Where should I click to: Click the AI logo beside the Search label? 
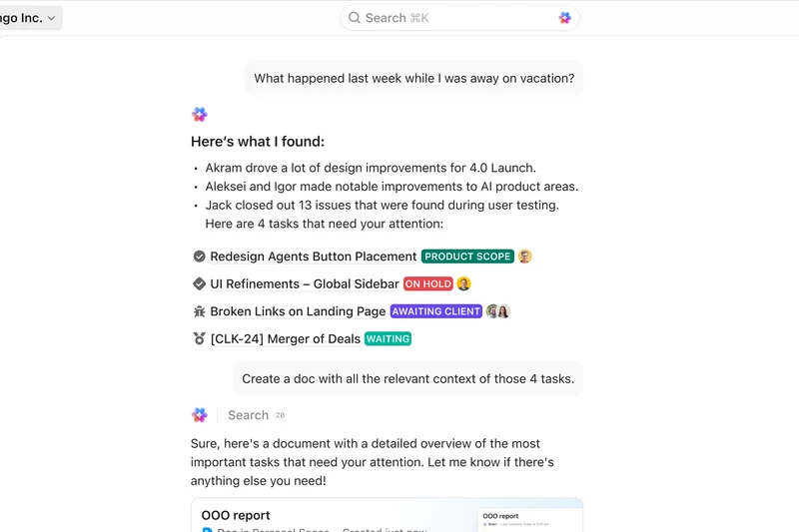pyautogui.click(x=200, y=415)
